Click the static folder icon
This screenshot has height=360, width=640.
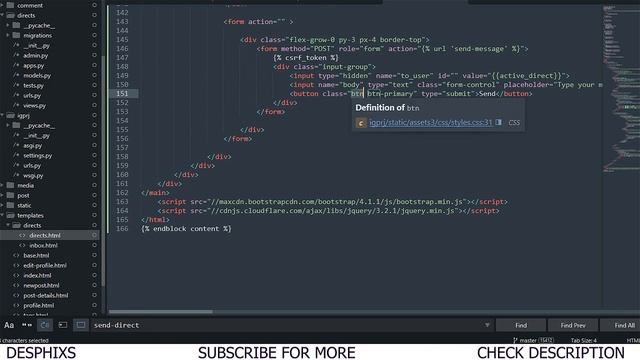(x=10, y=205)
